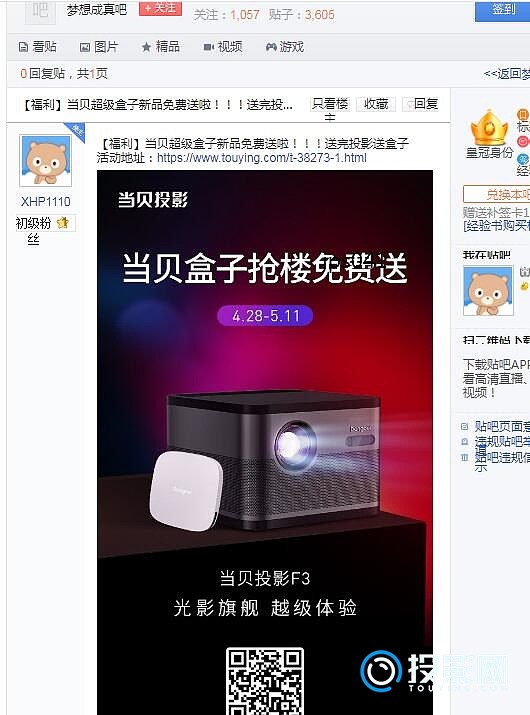The image size is (530, 715).
Task: Open the touying.com activity link
Action: (x=261, y=158)
